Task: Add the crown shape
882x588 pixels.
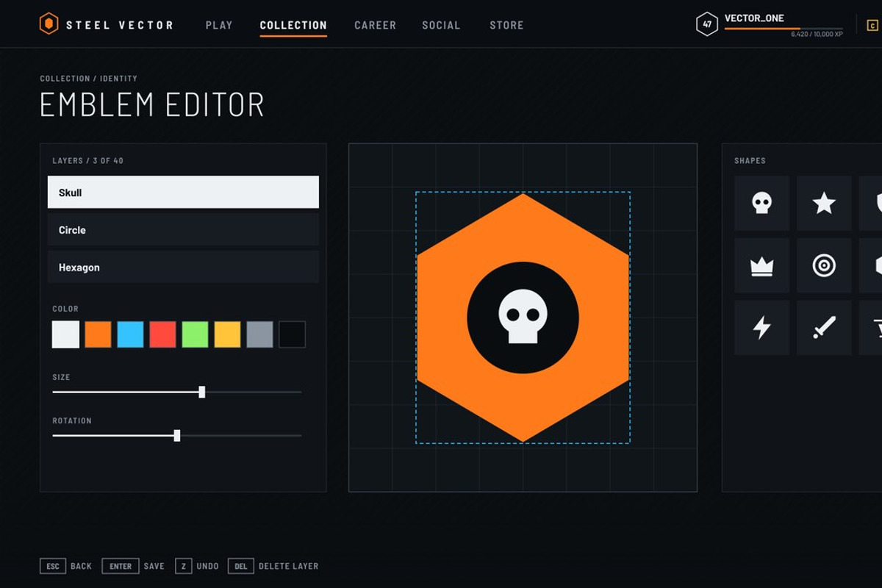Action: pos(761,265)
